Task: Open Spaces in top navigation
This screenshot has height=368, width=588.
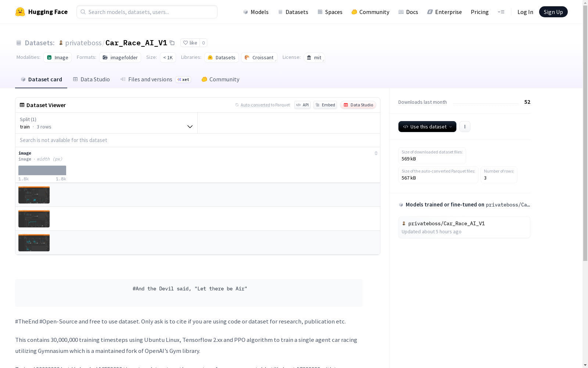Action: point(330,12)
